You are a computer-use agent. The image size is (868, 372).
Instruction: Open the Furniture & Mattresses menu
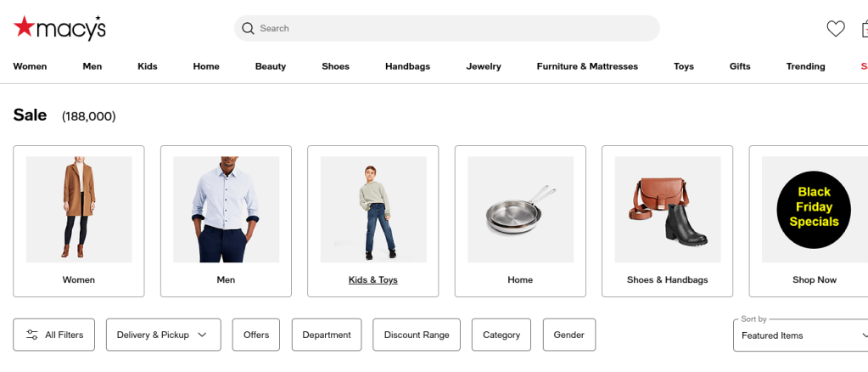coord(587,66)
